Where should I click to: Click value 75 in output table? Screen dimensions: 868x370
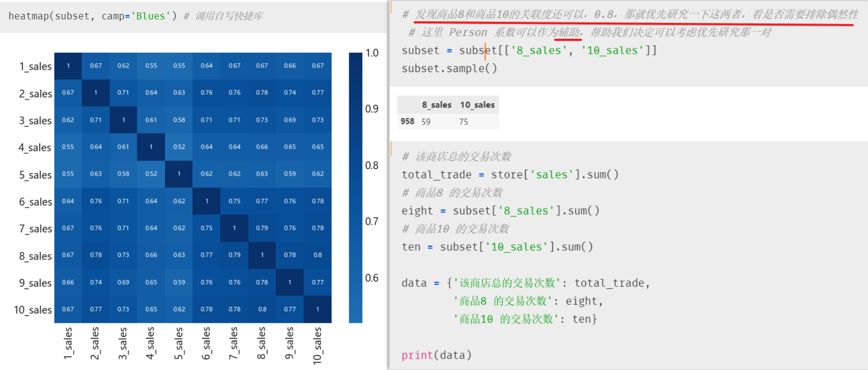(464, 121)
